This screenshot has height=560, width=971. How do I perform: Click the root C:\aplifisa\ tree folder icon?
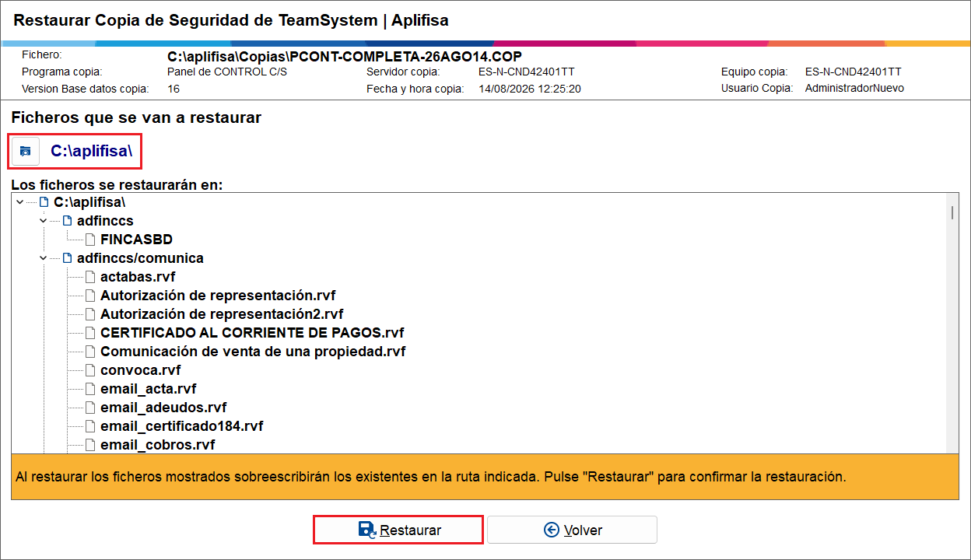(44, 202)
